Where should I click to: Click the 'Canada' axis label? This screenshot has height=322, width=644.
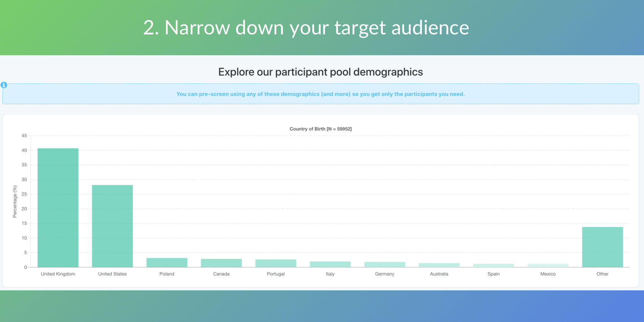221,274
